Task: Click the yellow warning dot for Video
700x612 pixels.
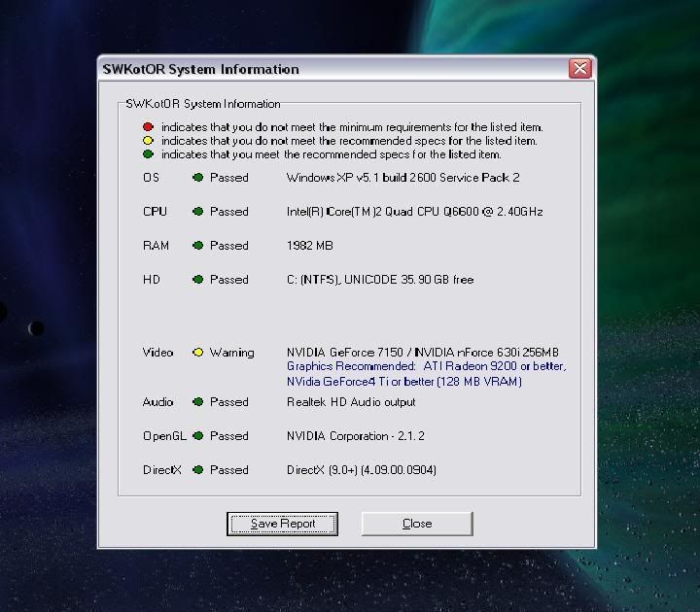Action: (197, 353)
